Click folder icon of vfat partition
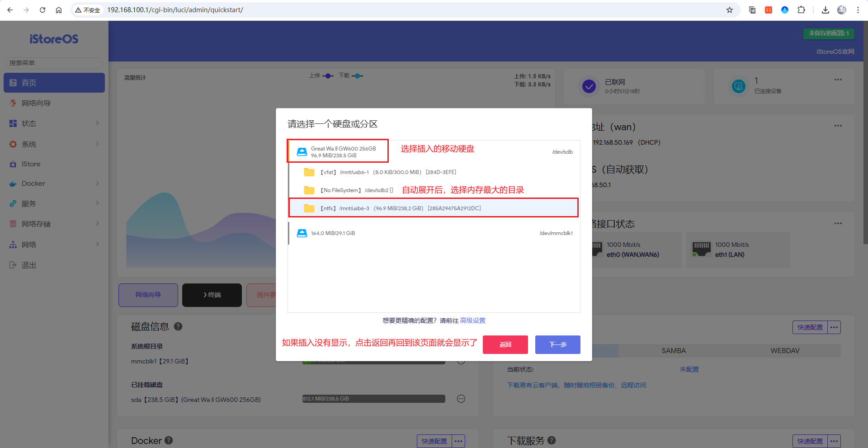 click(309, 172)
